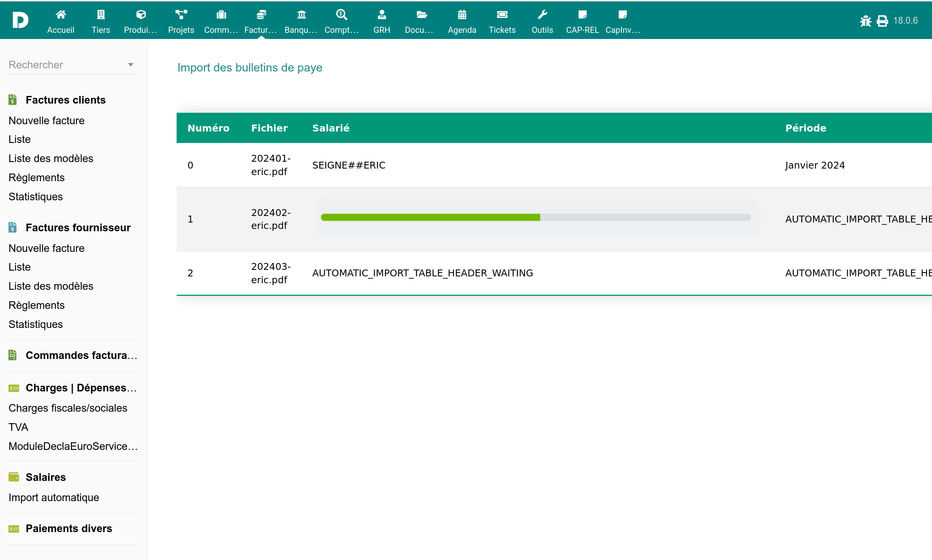This screenshot has width=932, height=560.
Task: Select the 202402-eric.pdf file cell
Action: [271, 219]
